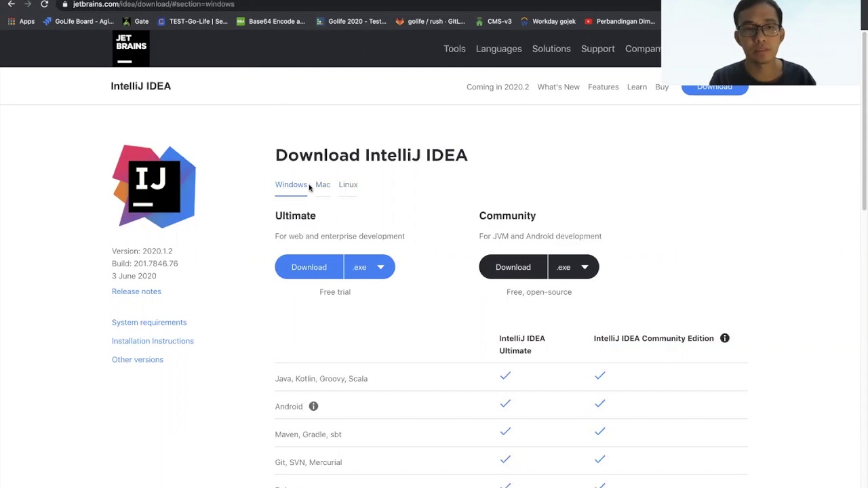
Task: Switch to the Linux tab
Action: [348, 184]
